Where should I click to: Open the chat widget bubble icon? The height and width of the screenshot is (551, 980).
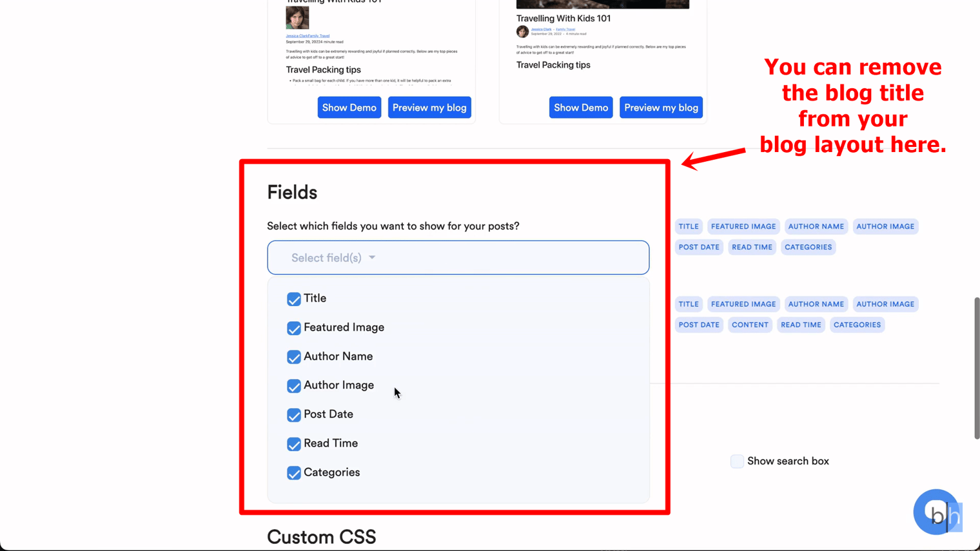click(x=936, y=512)
